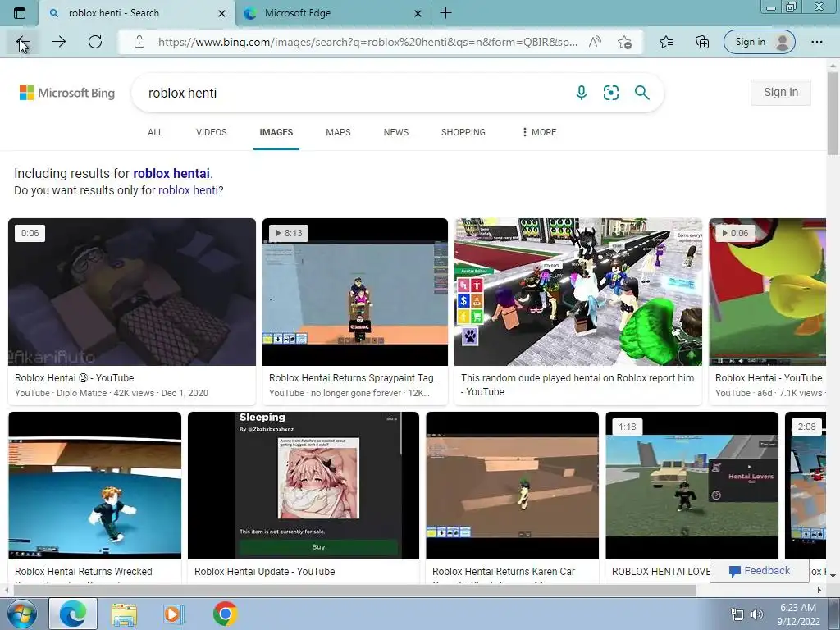Click the browser address bar URL
The height and width of the screenshot is (630, 840).
click(367, 42)
